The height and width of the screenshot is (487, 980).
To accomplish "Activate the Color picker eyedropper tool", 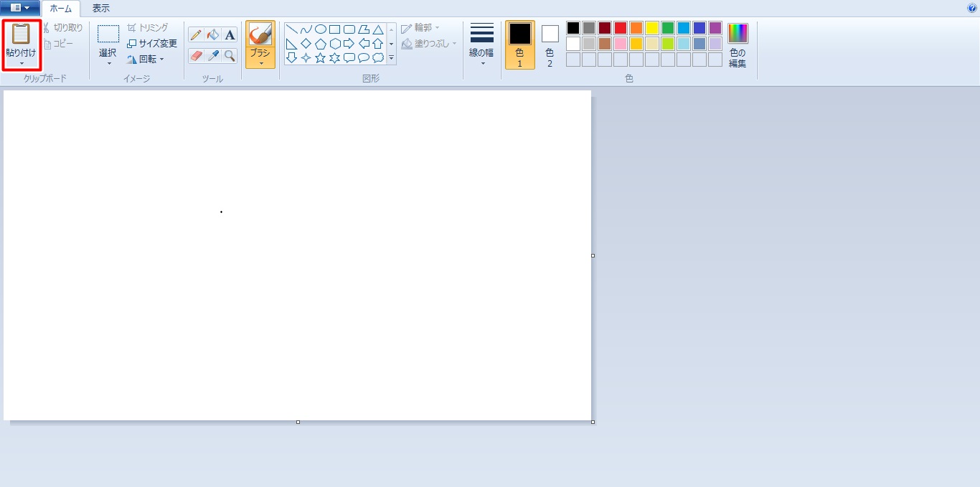I will tap(213, 56).
